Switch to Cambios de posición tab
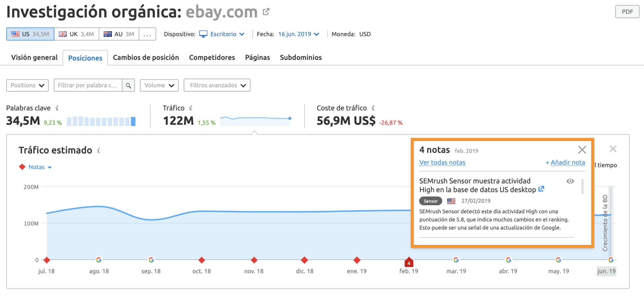644x296 pixels. pyautogui.click(x=146, y=58)
